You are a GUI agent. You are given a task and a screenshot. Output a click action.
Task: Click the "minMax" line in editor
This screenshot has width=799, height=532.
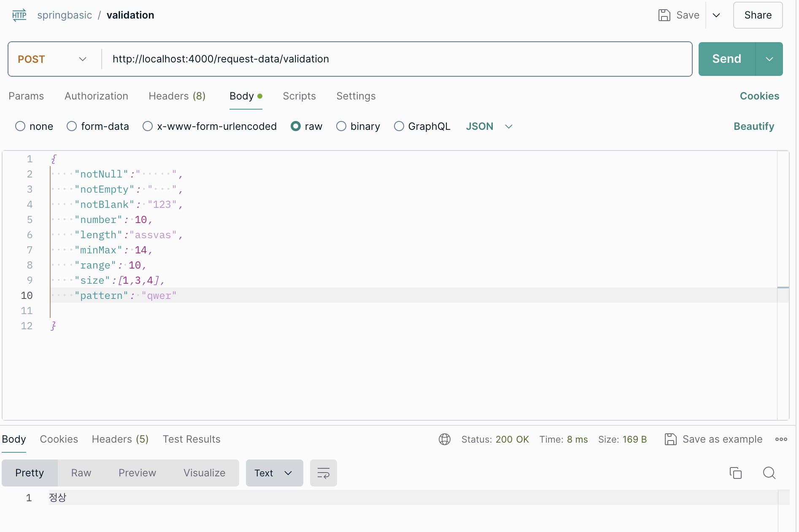(x=413, y=250)
